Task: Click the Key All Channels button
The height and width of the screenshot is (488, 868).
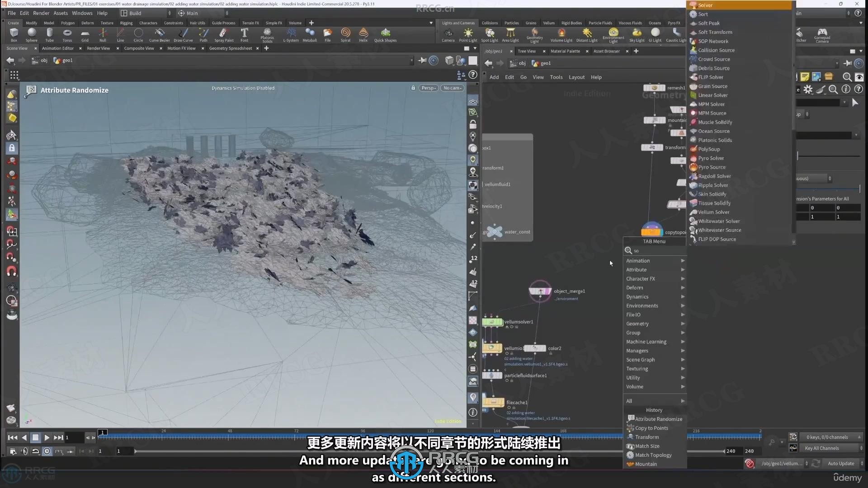Action: tap(832, 448)
